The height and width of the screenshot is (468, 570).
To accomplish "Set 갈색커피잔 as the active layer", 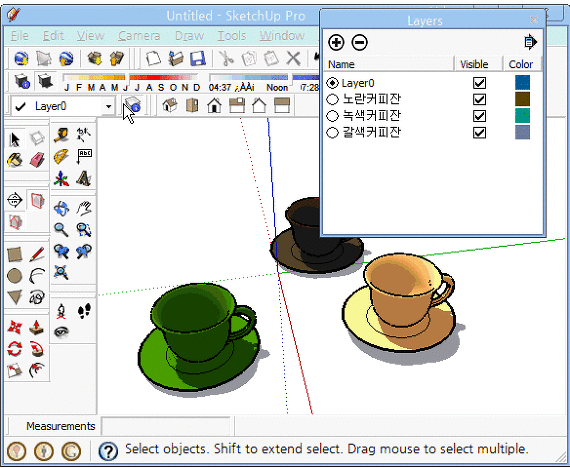I will click(332, 133).
